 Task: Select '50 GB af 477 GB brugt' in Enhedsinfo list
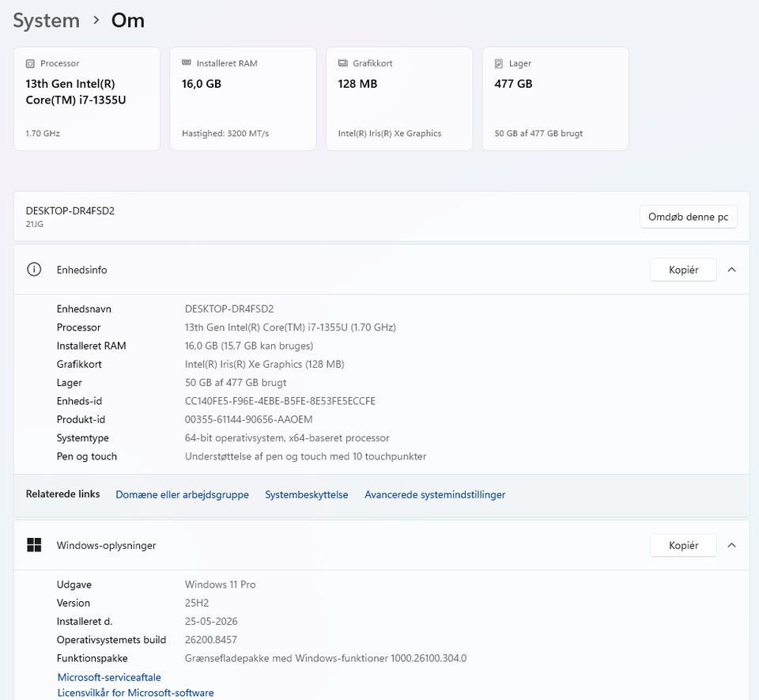236,383
